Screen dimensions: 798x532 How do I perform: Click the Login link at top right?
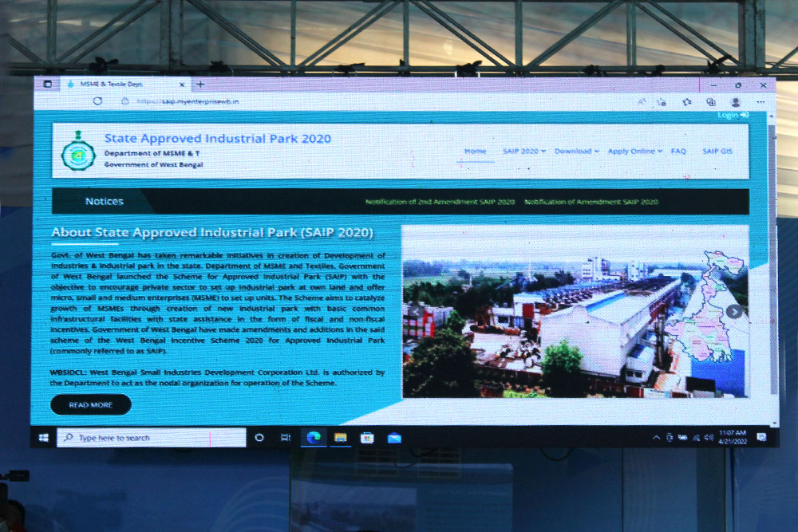pyautogui.click(x=732, y=116)
